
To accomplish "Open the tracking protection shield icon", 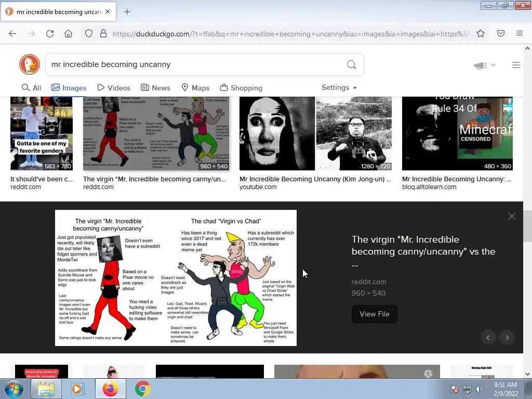I will [88, 34].
